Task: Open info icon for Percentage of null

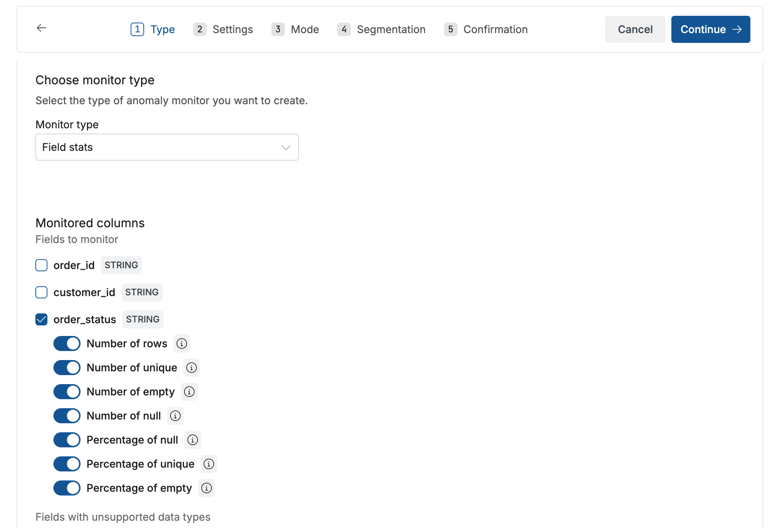Action: coord(193,440)
